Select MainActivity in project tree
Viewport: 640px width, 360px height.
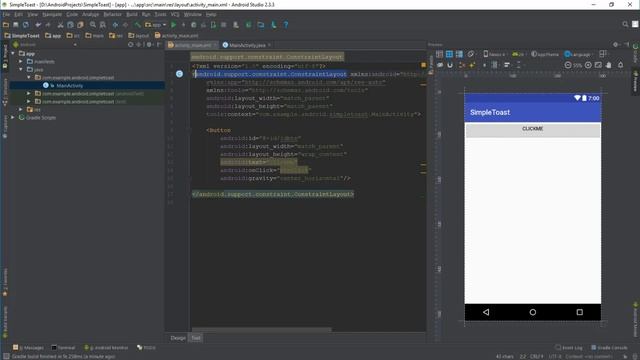pos(69,86)
